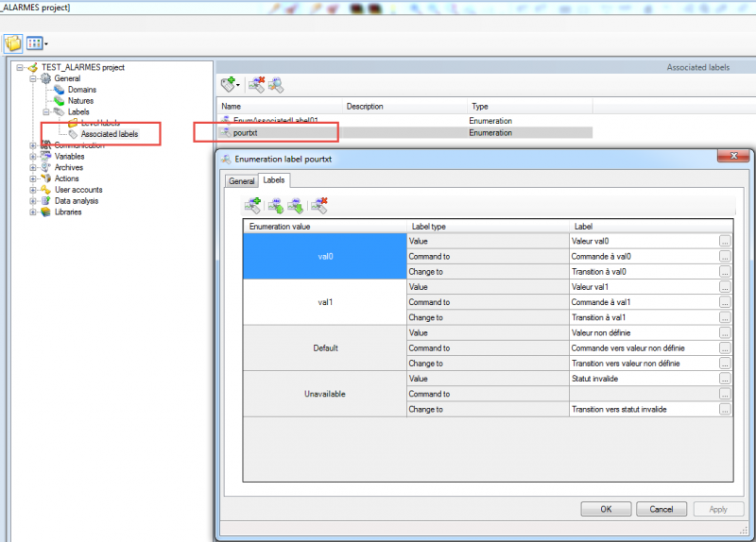Click the yellow folder view icon
This screenshot has width=756, height=542.
click(x=13, y=43)
